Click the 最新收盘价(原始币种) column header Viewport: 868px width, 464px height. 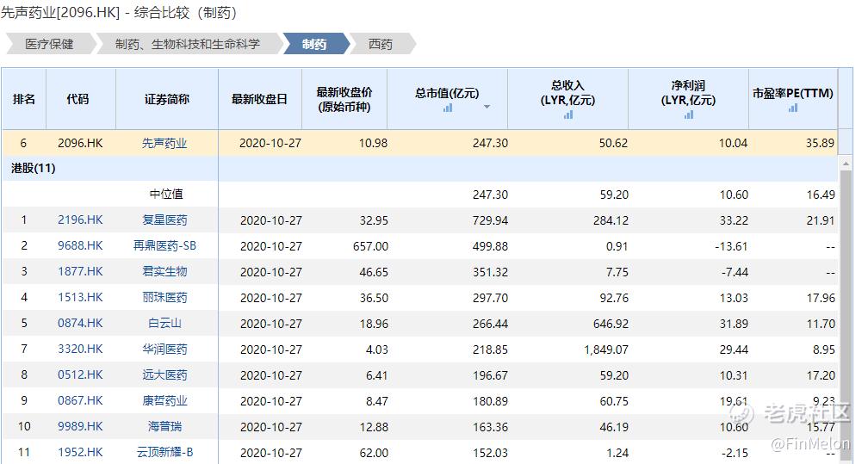pyautogui.click(x=344, y=99)
